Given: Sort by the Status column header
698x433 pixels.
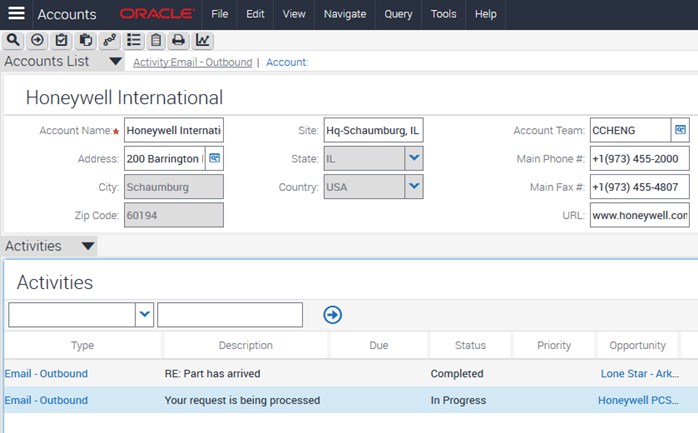Looking at the screenshot, I should click(470, 345).
